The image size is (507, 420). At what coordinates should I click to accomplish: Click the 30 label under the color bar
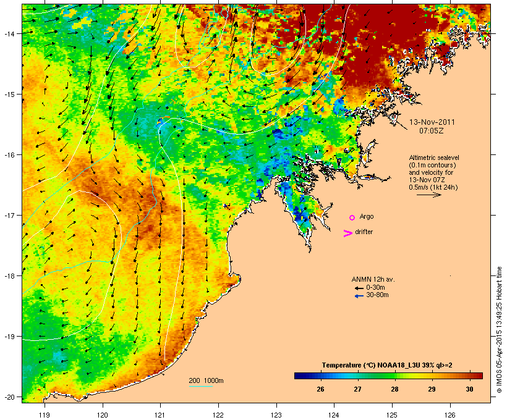tap(469, 389)
